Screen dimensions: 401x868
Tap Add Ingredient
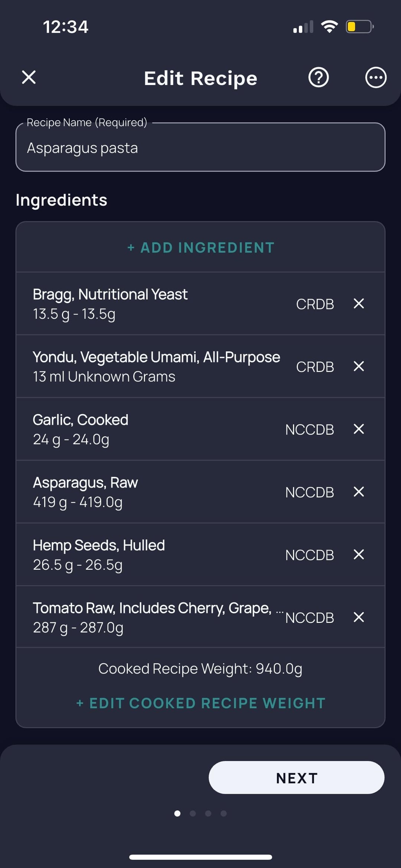(200, 248)
